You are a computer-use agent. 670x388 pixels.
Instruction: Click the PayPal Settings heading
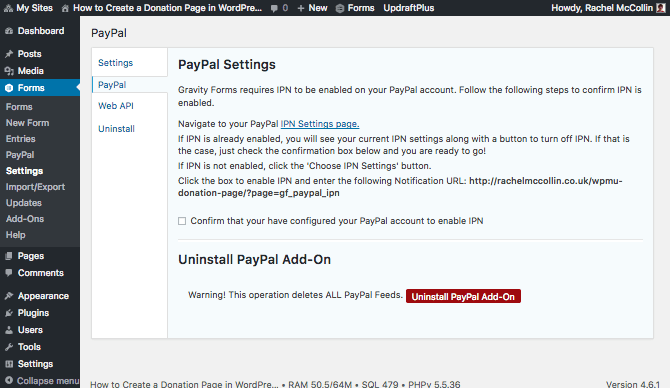(227, 65)
